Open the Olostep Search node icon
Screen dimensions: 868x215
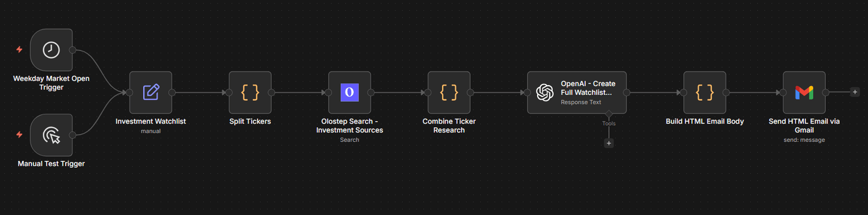coord(349,93)
